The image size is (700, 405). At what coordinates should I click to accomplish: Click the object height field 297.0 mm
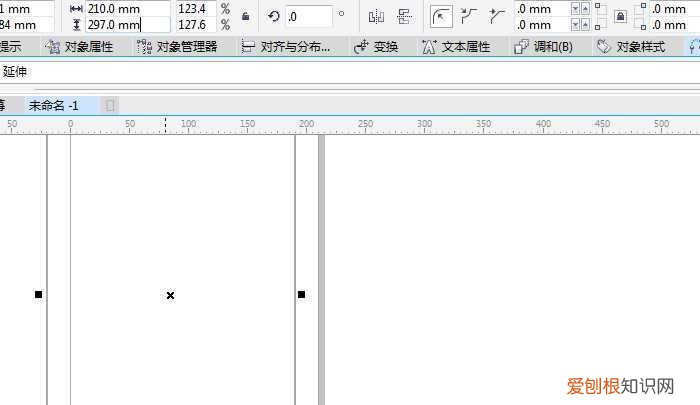click(x=126, y=25)
